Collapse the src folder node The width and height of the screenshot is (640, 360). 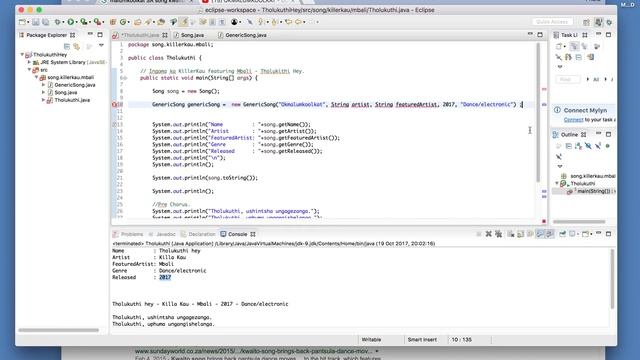(29, 70)
